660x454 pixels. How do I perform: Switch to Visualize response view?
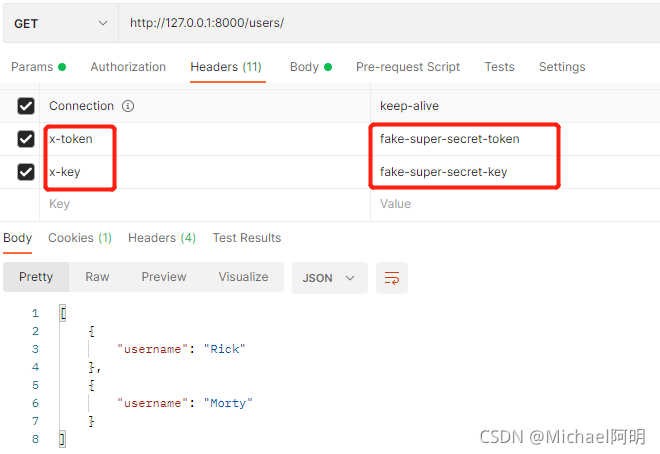(243, 277)
